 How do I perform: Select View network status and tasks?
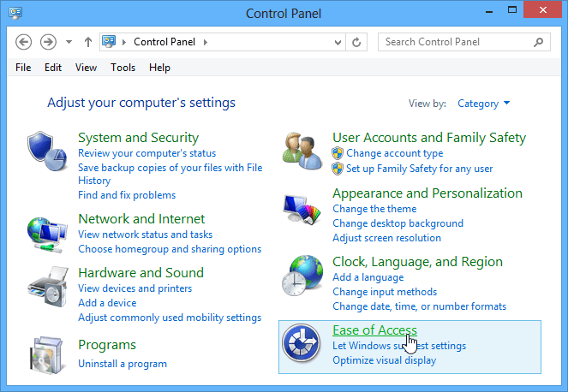point(146,235)
